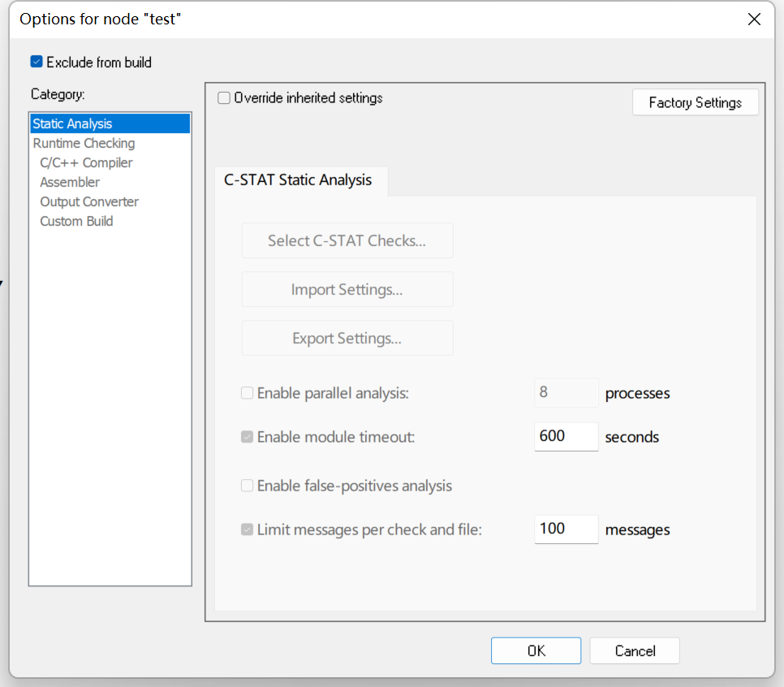Focus the messages limit input field
784x687 pixels.
click(566, 529)
